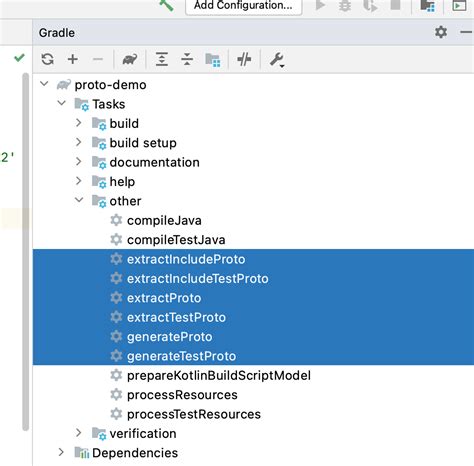This screenshot has width=474, height=466.
Task: Collapse the proto-demo project node
Action: (44, 84)
